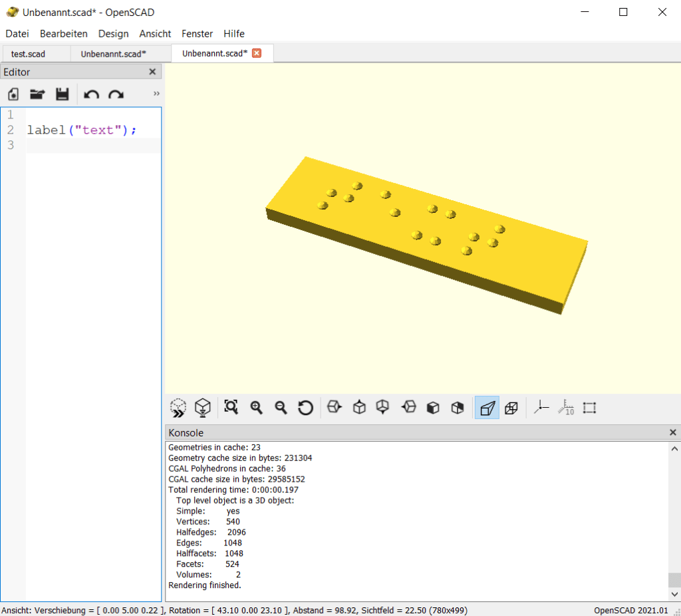Show the coordinate axes in viewport
The height and width of the screenshot is (616, 681).
tap(541, 407)
